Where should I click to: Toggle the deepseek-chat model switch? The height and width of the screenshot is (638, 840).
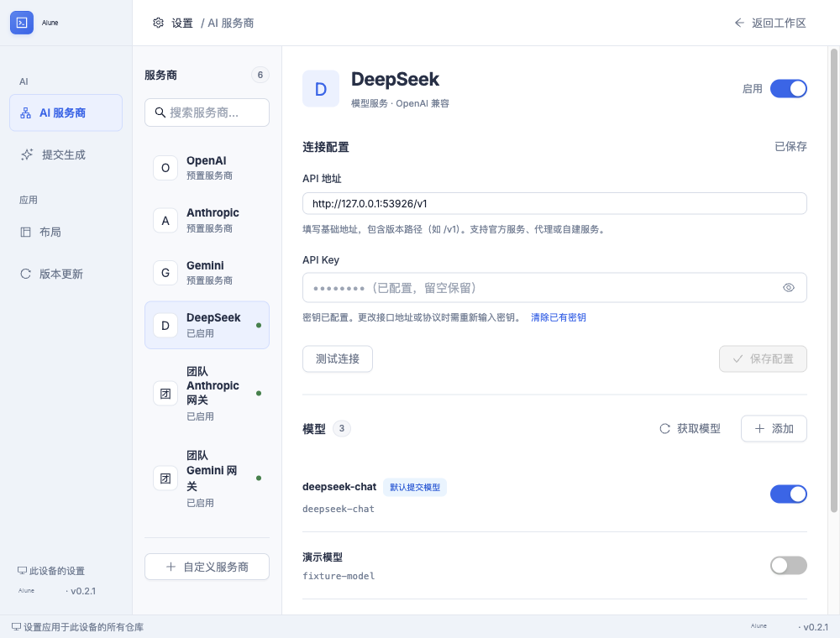coord(789,494)
